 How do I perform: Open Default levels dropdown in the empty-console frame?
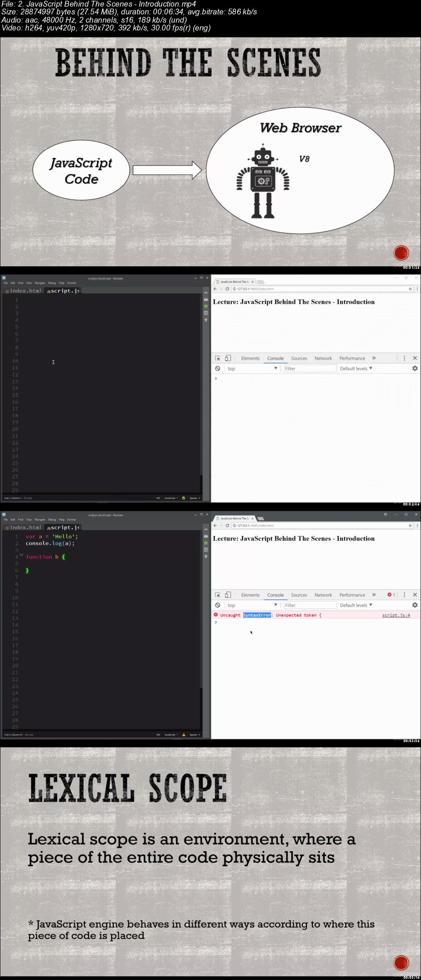[x=356, y=368]
